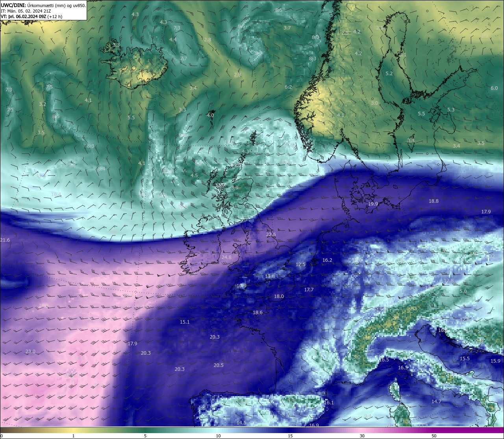Click the 18.6 value on the map
Screen dimensions: 504x439
258,313
